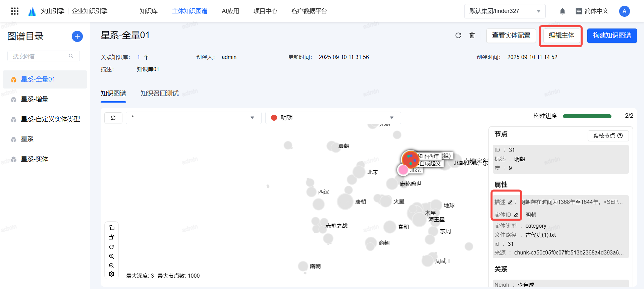Click the 明朝存在时间 description text
Image resolution: width=644 pixels, height=289 pixels.
click(x=572, y=202)
